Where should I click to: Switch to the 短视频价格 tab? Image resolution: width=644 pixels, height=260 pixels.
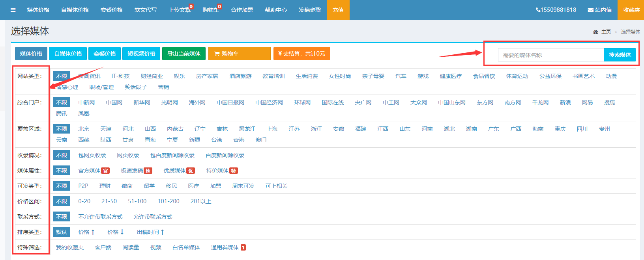pos(141,54)
